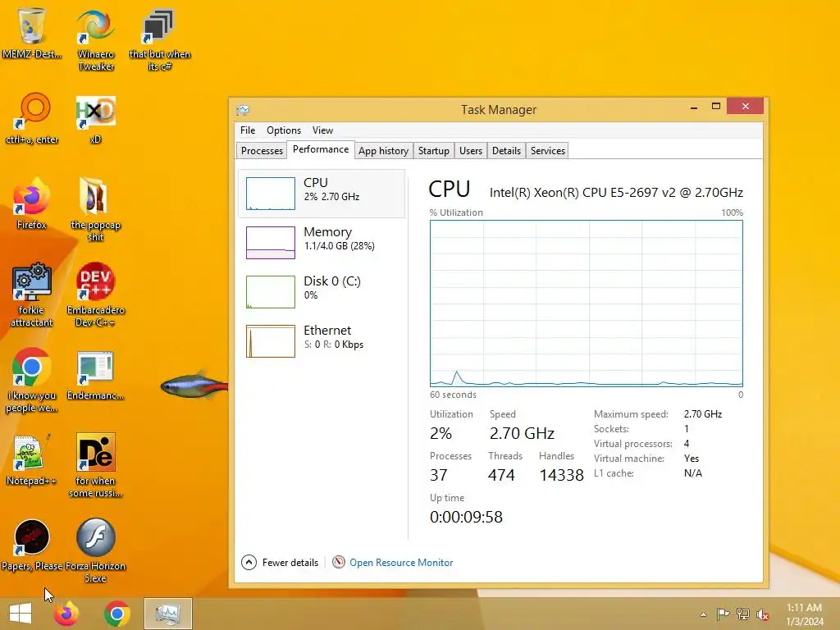Select the Embarcadero Dev-C++ desktop icon

point(95,294)
